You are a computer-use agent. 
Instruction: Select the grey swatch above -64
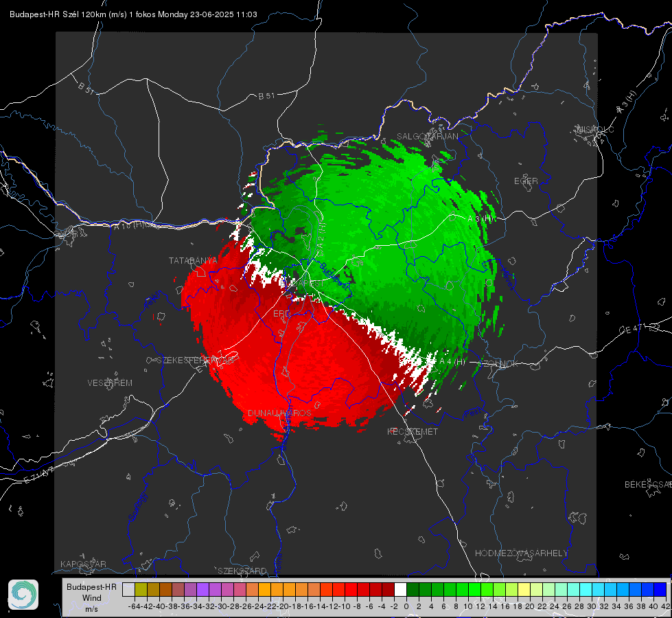(x=128, y=589)
